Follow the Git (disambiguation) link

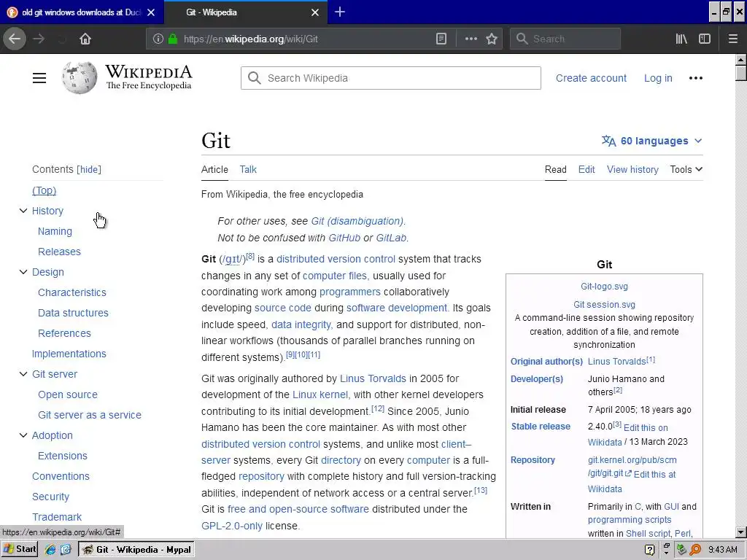tap(357, 221)
